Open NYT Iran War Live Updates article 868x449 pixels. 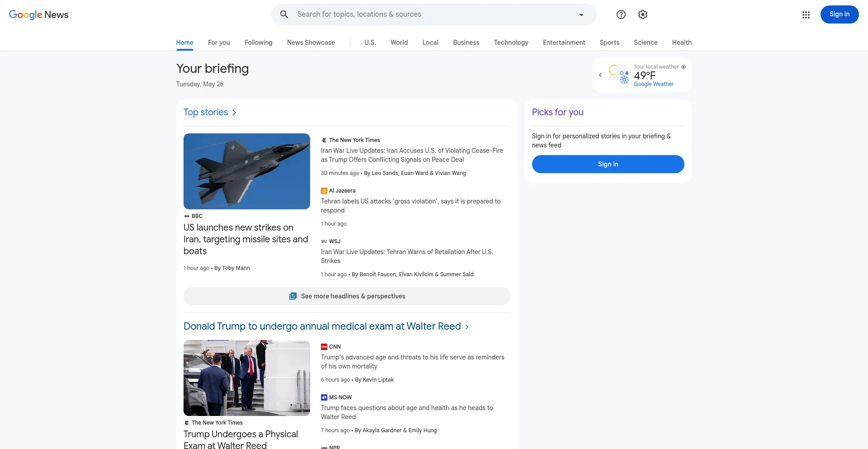coord(412,155)
